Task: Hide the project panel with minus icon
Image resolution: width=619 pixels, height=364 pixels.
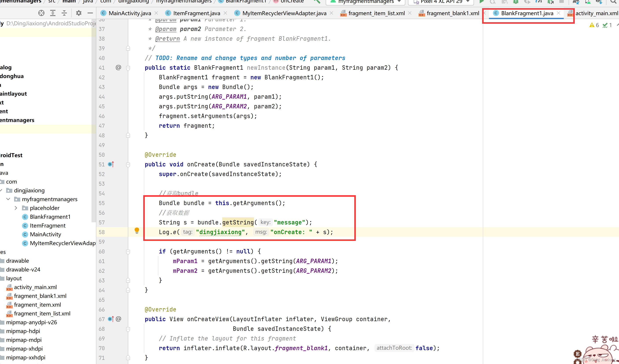Action: 90,13
